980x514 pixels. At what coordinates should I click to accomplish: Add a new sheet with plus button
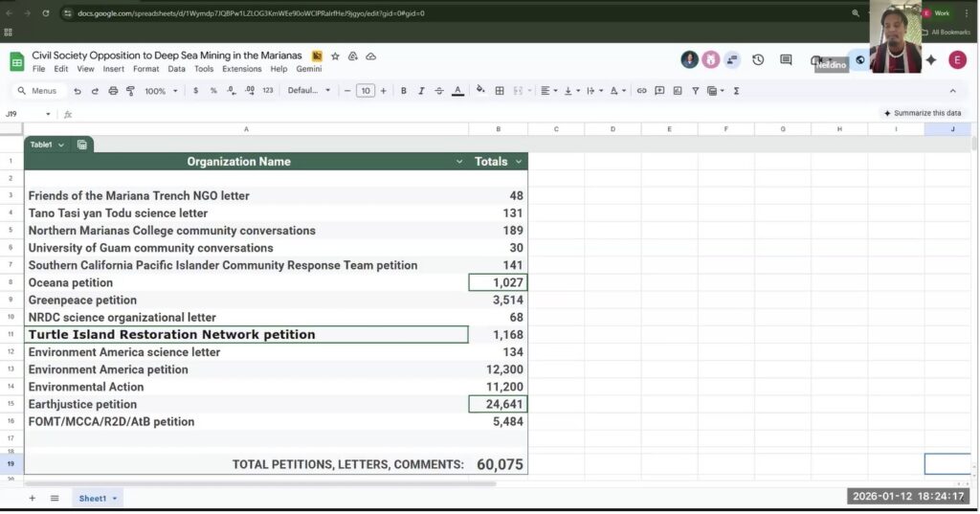tap(32, 498)
